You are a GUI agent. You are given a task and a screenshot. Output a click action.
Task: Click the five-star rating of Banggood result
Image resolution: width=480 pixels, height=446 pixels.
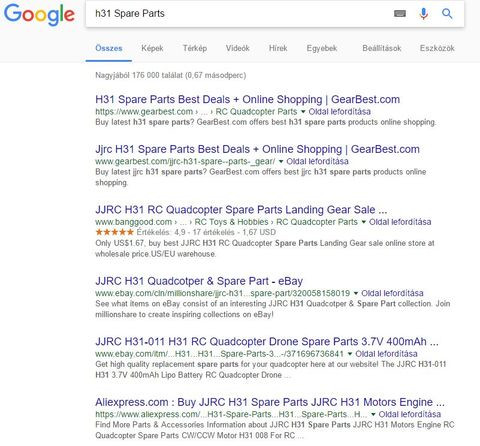click(x=114, y=232)
